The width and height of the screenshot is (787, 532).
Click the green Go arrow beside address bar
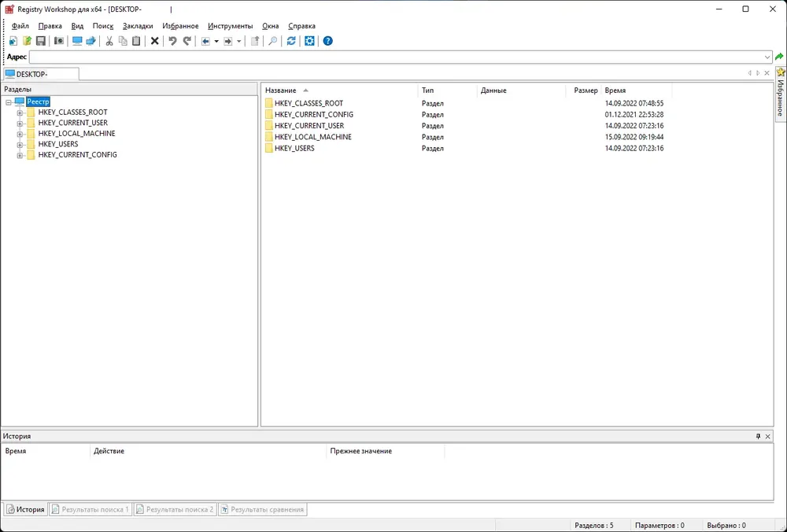(x=779, y=57)
